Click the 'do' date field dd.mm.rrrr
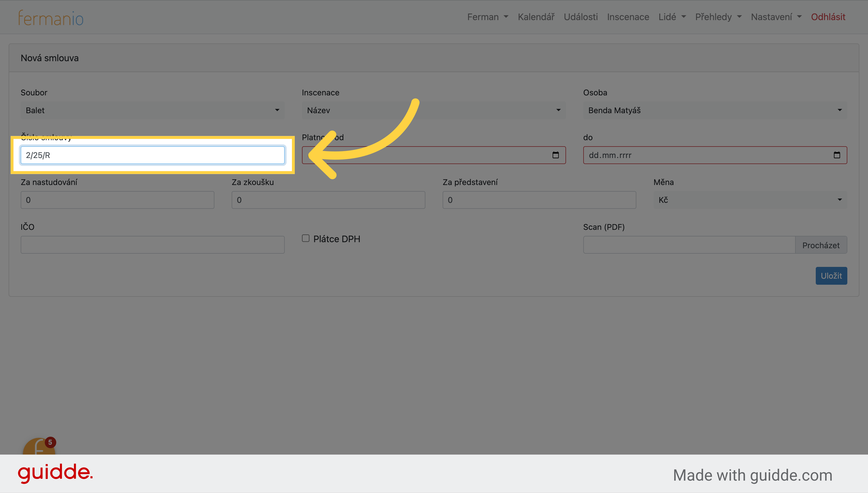The height and width of the screenshot is (493, 868). (715, 155)
